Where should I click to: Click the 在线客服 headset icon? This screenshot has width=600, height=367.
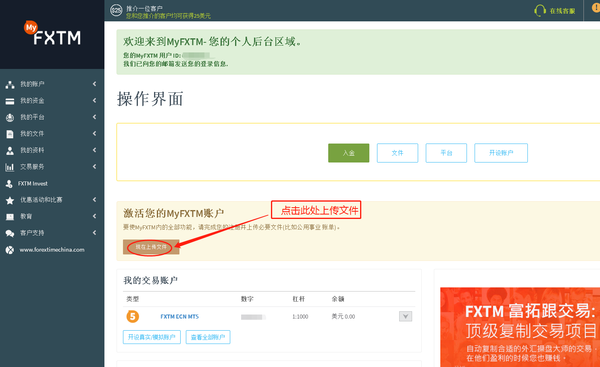click(540, 10)
